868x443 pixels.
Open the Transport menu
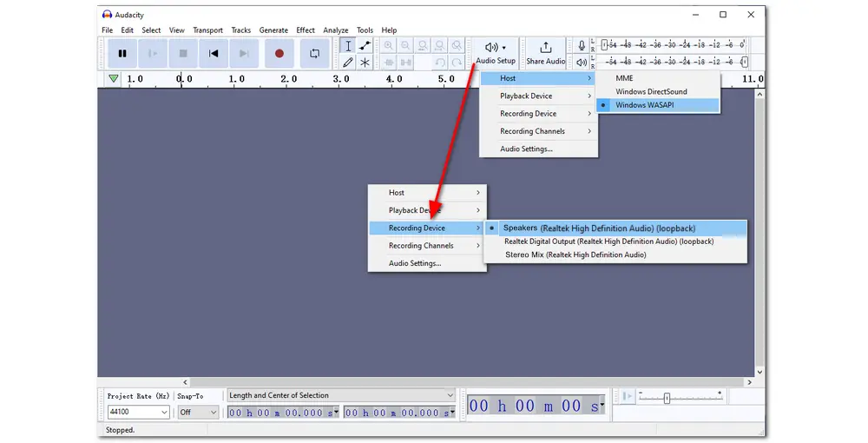pos(207,30)
